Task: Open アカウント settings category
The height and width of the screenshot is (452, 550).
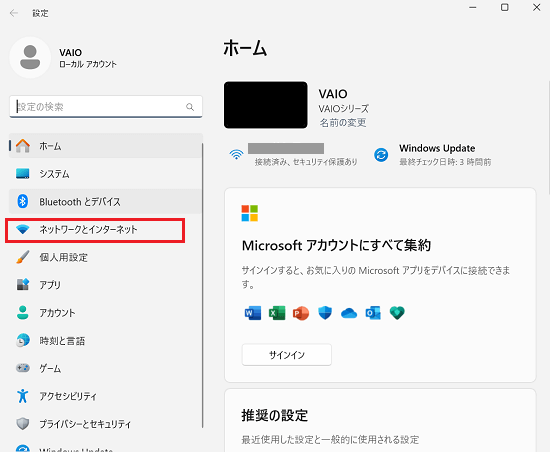Action: click(x=106, y=313)
